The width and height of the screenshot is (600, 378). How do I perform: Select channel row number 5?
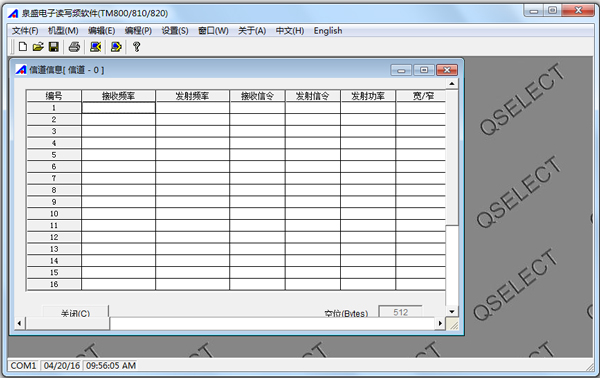tap(54, 155)
